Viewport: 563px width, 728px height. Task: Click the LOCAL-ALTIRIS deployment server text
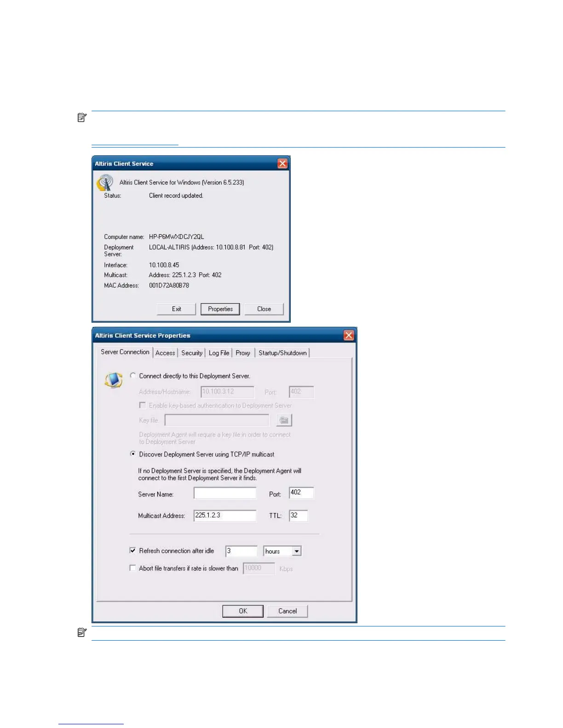pyautogui.click(x=211, y=247)
